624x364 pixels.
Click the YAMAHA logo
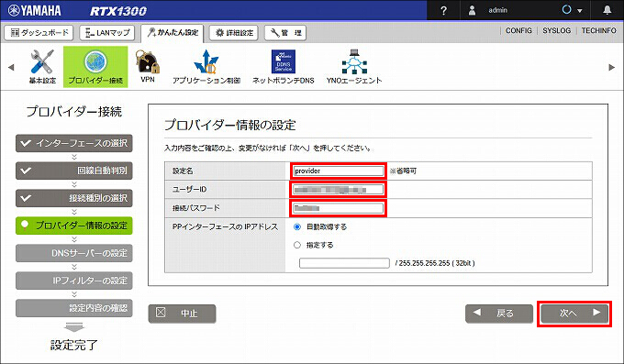35,10
